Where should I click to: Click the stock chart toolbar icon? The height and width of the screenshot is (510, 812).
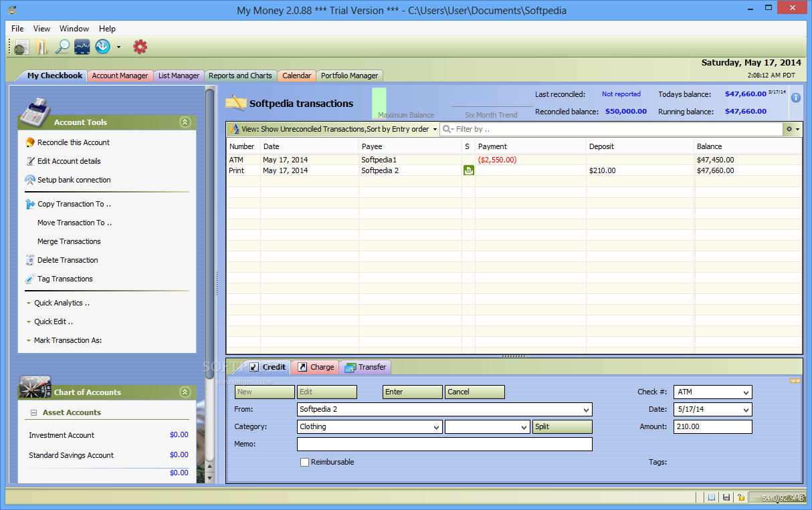point(82,47)
